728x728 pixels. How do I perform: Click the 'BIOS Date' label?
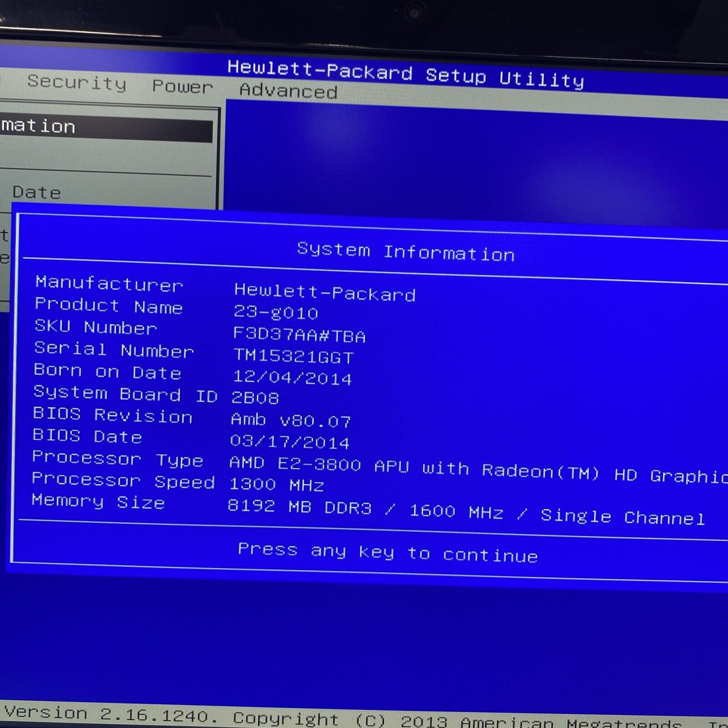[87, 436]
